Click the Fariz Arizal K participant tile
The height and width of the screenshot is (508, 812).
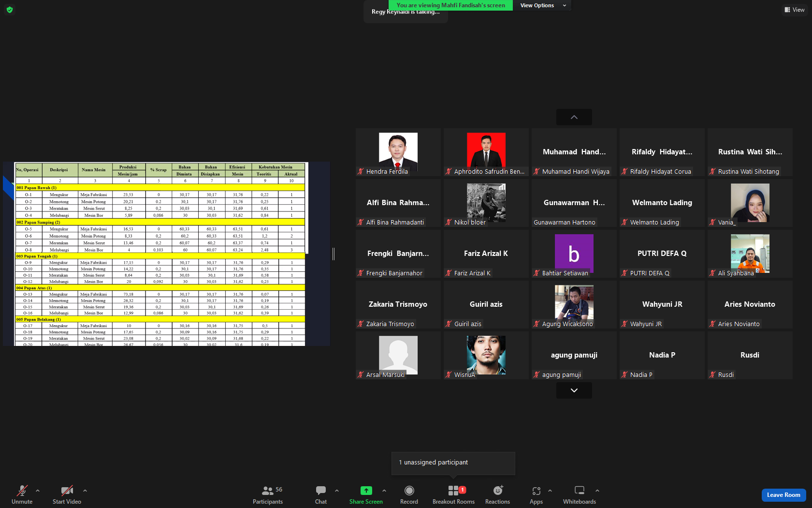[x=486, y=254]
